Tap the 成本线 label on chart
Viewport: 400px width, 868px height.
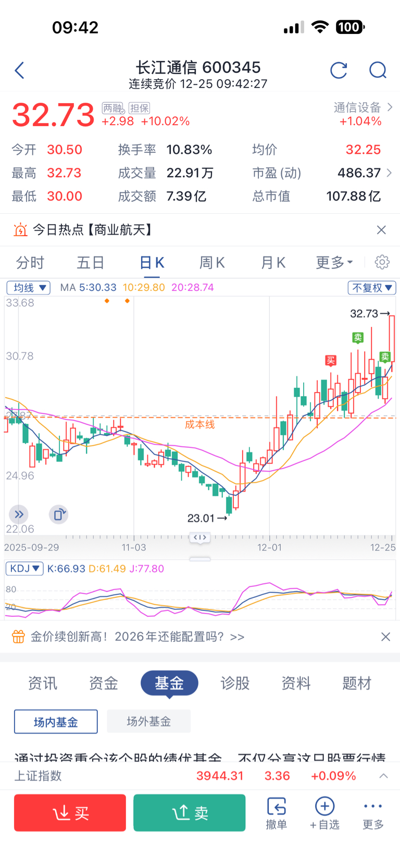coord(199,424)
